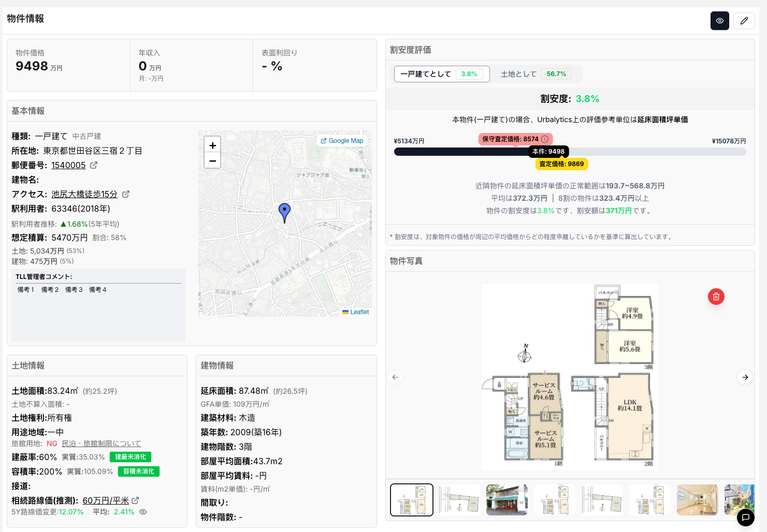Click the 旅館用地 NG status text
The image size is (767, 532).
[52, 444]
